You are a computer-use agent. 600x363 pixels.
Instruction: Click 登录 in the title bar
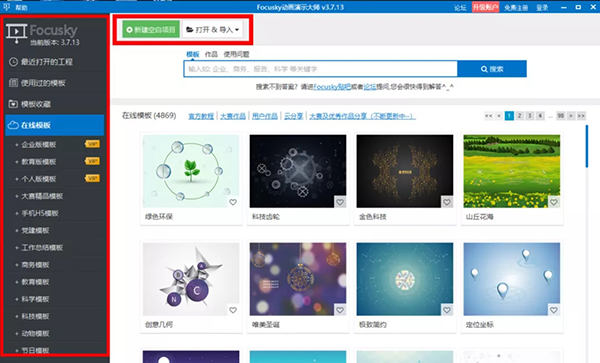click(542, 8)
